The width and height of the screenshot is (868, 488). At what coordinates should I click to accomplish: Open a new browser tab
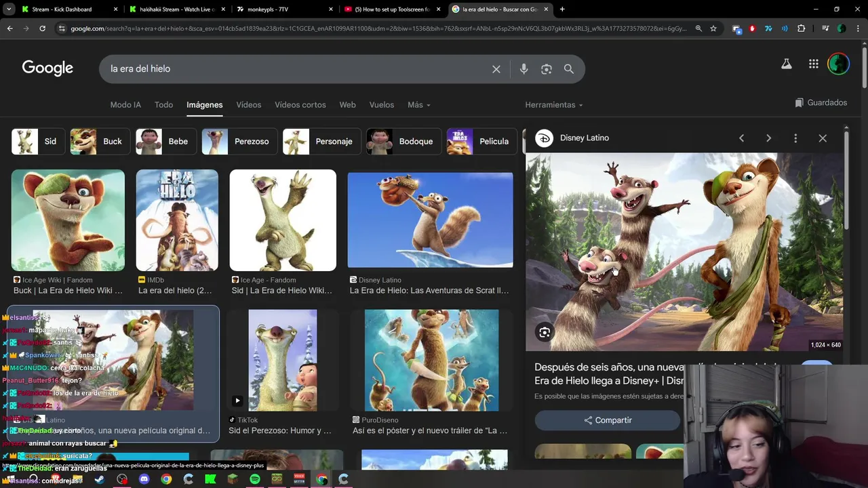coord(562,9)
